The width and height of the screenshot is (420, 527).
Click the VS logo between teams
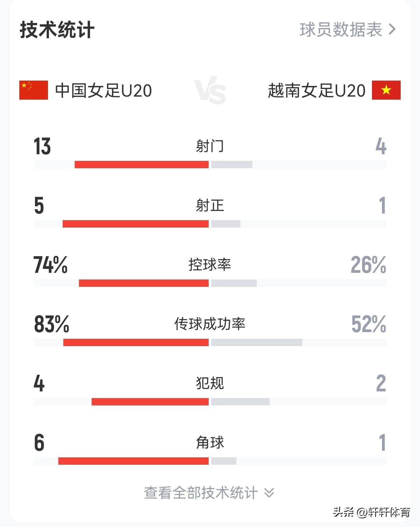(x=210, y=90)
